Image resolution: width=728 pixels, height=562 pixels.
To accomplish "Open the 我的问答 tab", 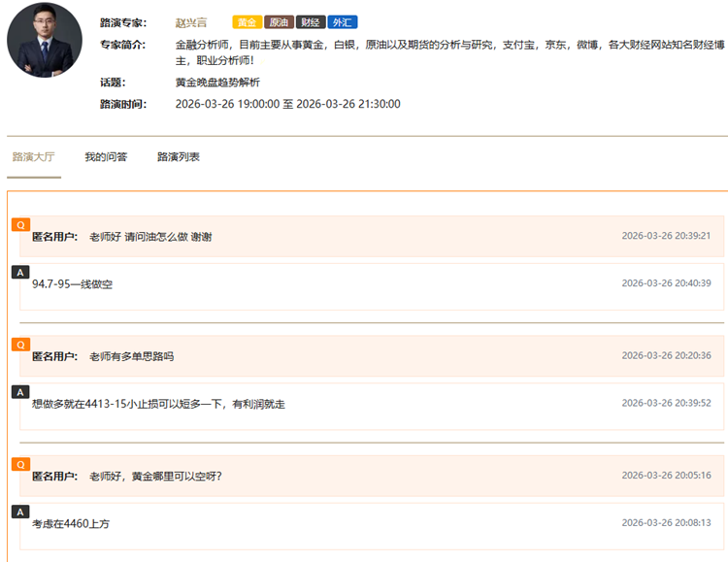I will [x=106, y=156].
